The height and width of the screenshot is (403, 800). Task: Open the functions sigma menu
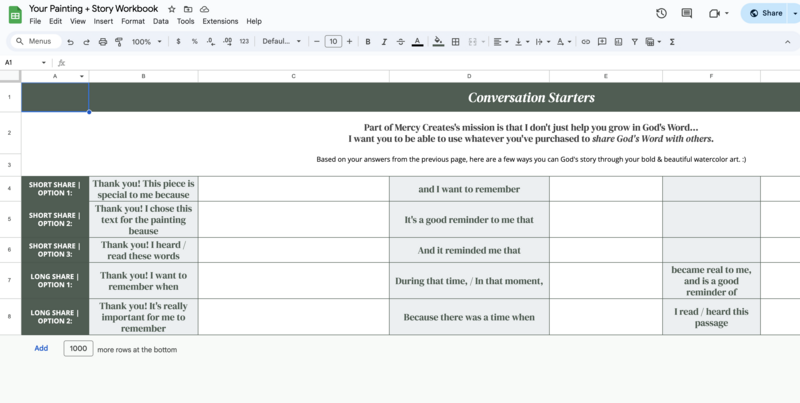pos(672,42)
